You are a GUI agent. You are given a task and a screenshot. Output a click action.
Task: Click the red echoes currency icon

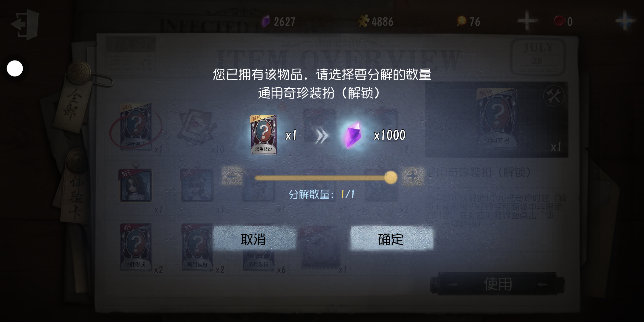tap(559, 21)
